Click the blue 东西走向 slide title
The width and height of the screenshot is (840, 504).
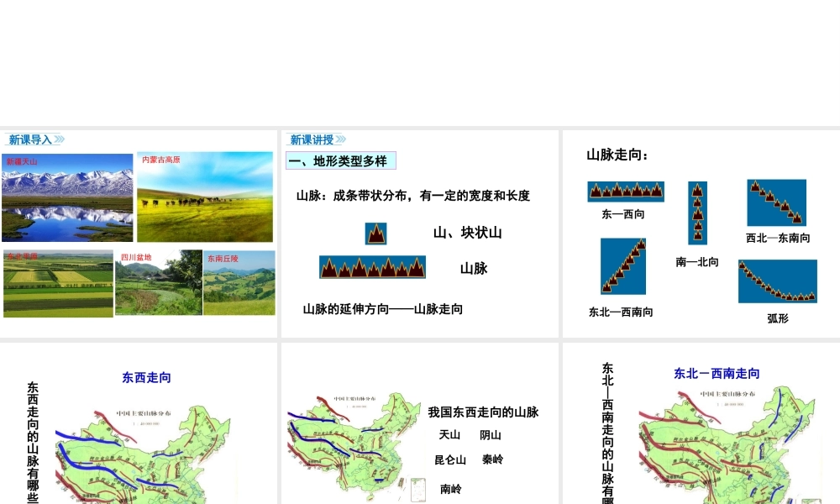pos(146,378)
